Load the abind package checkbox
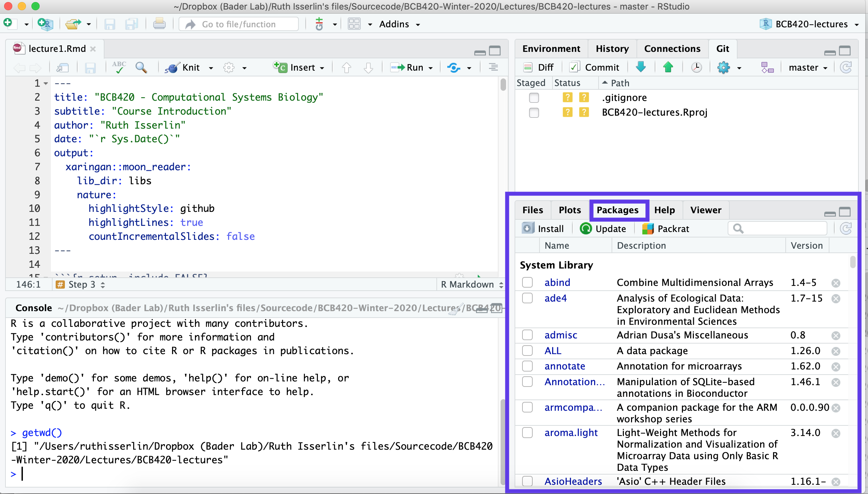Viewport: 868px width, 494px height. click(527, 282)
